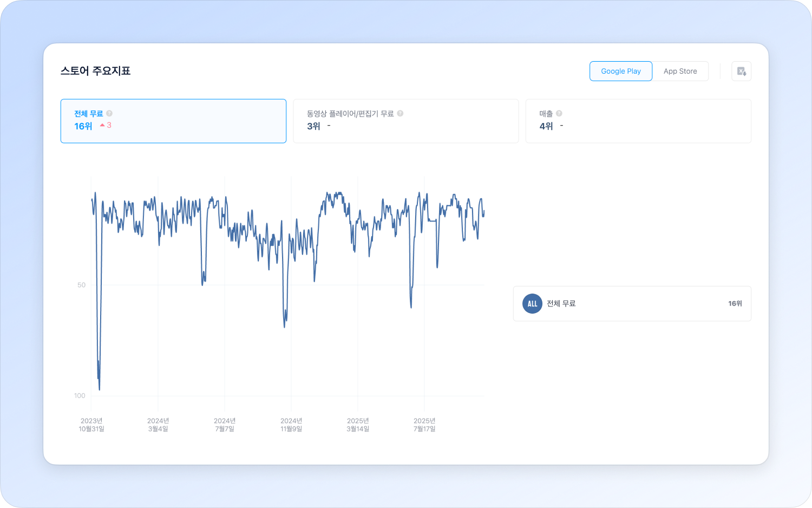This screenshot has width=812, height=508.
Task: Click the 2025년 7월17일 axis date label
Action: pyautogui.click(x=424, y=425)
